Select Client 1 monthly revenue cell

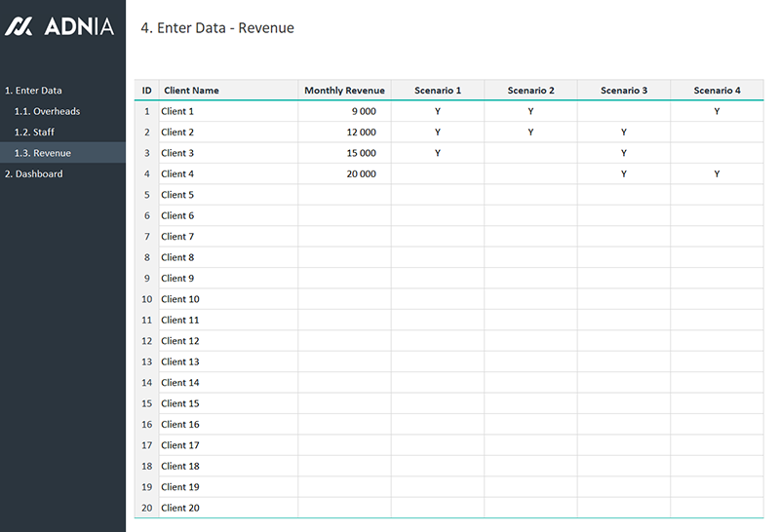coord(344,111)
